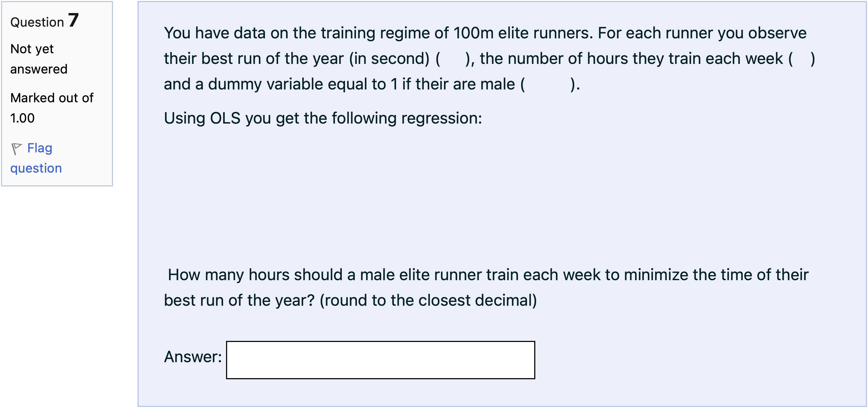Click the "Answer:" label
This screenshot has height=408, width=868.
[193, 357]
